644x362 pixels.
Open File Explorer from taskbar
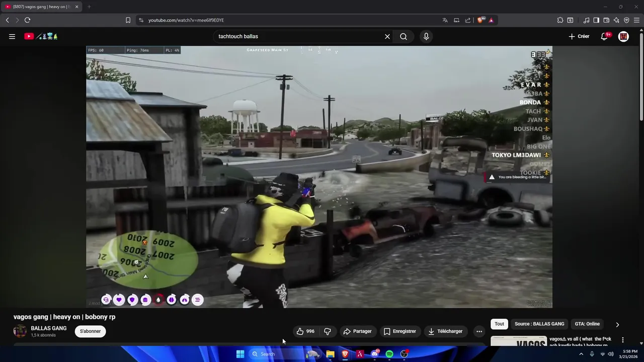tap(330, 354)
